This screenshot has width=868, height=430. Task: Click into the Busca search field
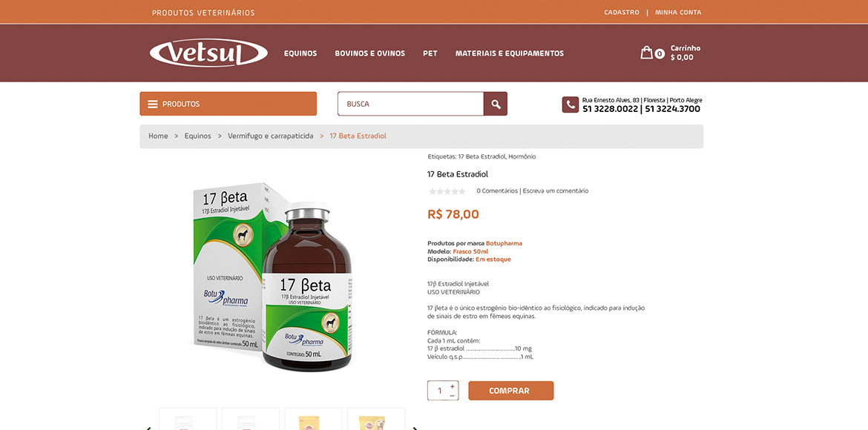click(411, 104)
